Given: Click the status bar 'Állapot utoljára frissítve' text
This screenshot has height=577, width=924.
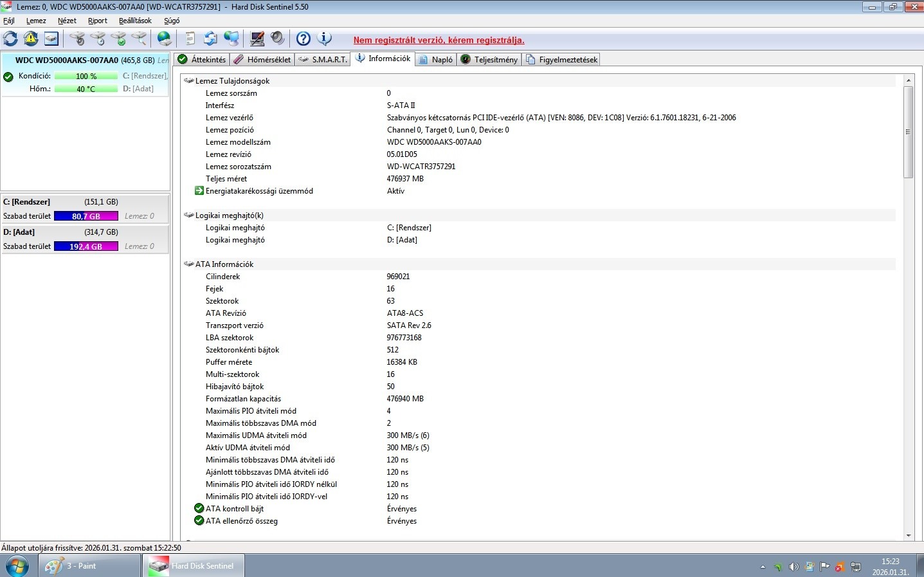Looking at the screenshot, I should pyautogui.click(x=91, y=548).
